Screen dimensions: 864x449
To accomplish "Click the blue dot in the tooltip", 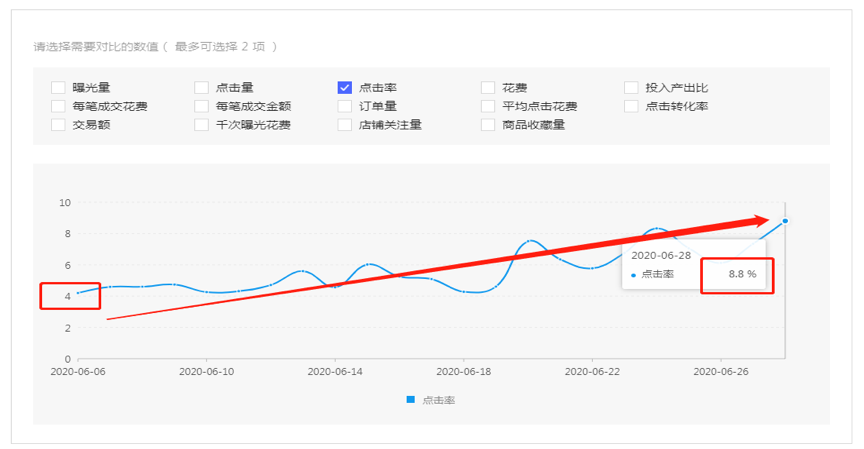I will [x=633, y=274].
